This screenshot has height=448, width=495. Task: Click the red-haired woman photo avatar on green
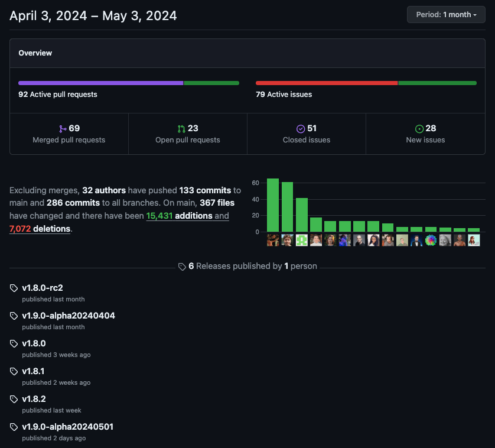coord(330,241)
